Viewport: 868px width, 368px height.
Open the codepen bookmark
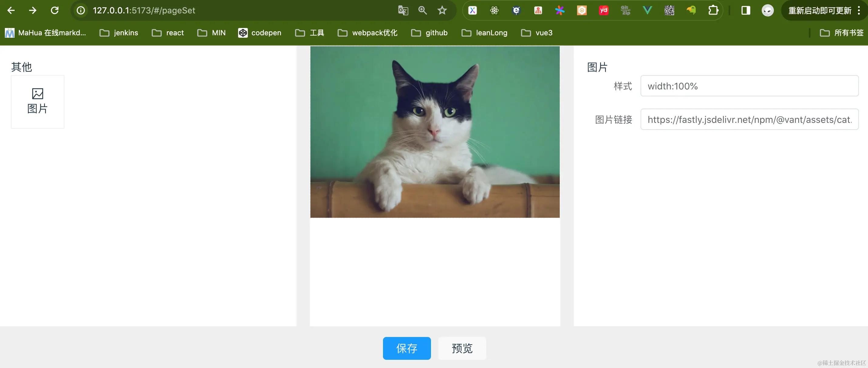(259, 33)
